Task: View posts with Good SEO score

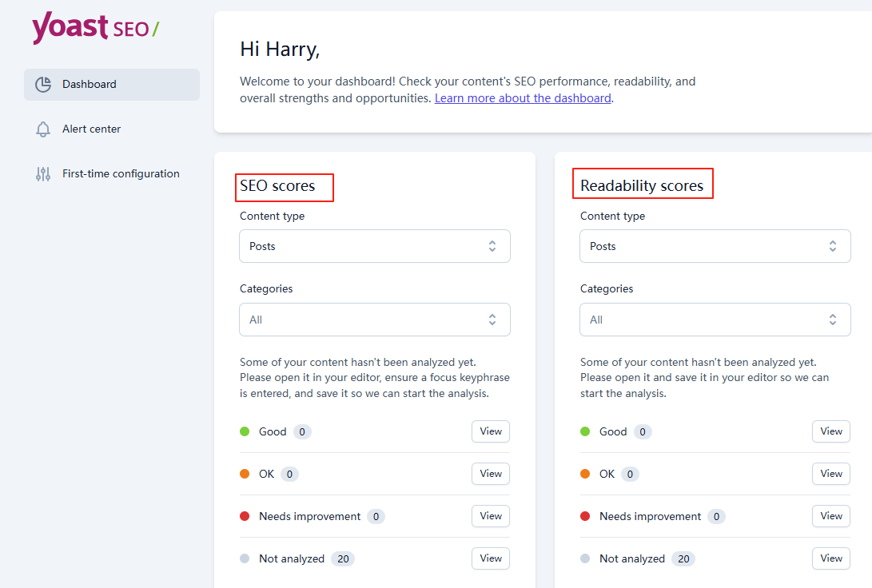Action: pos(490,431)
